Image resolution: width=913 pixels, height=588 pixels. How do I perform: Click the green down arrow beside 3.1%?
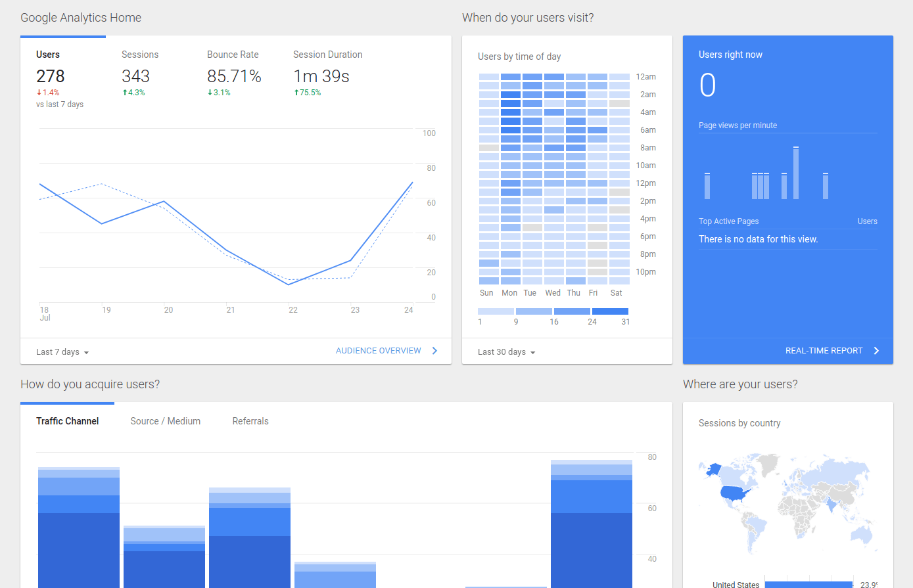(210, 93)
